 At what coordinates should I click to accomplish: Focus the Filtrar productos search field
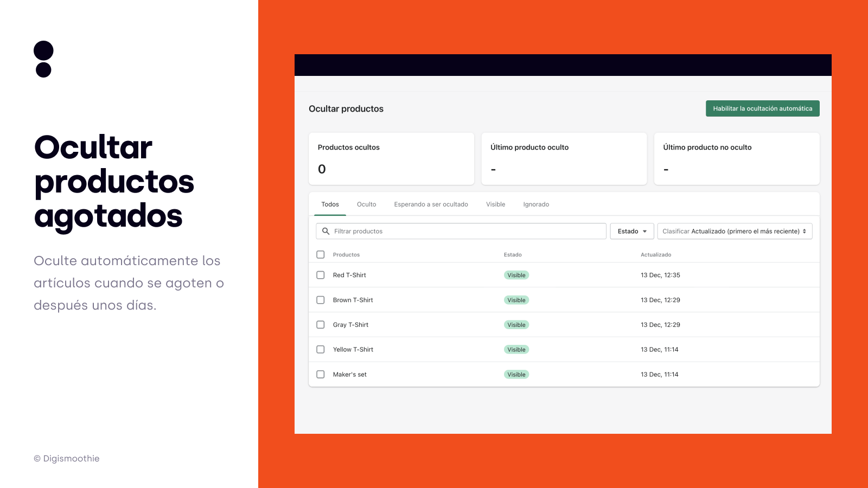point(461,231)
